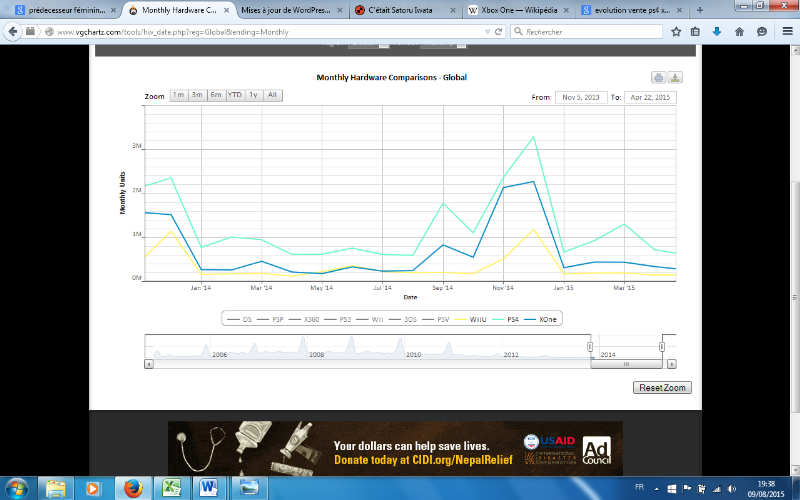Viewport: 800px width, 500px height.
Task: Click the navigator left range handle
Action: [x=590, y=347]
